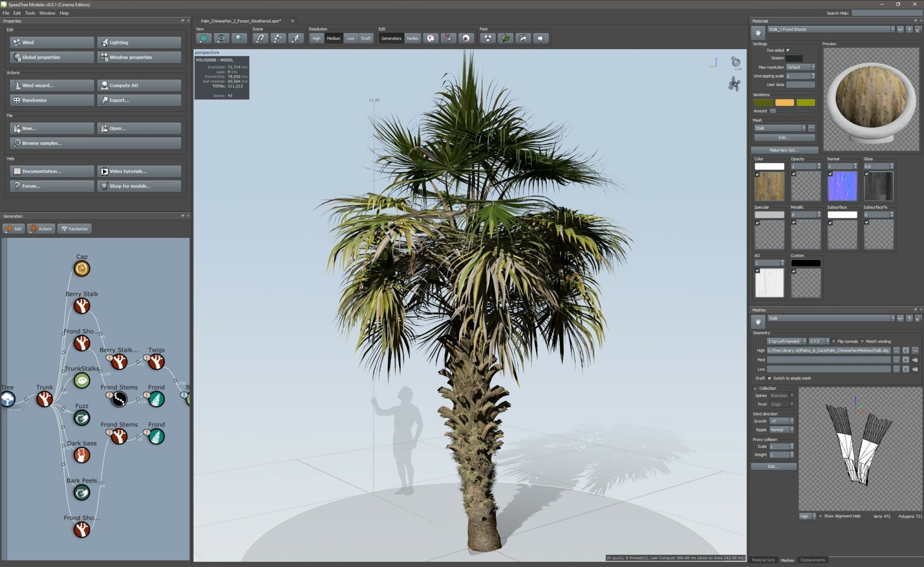Toggle the wind fan icon in Scene toolbar
This screenshot has width=924, height=567.
click(278, 38)
